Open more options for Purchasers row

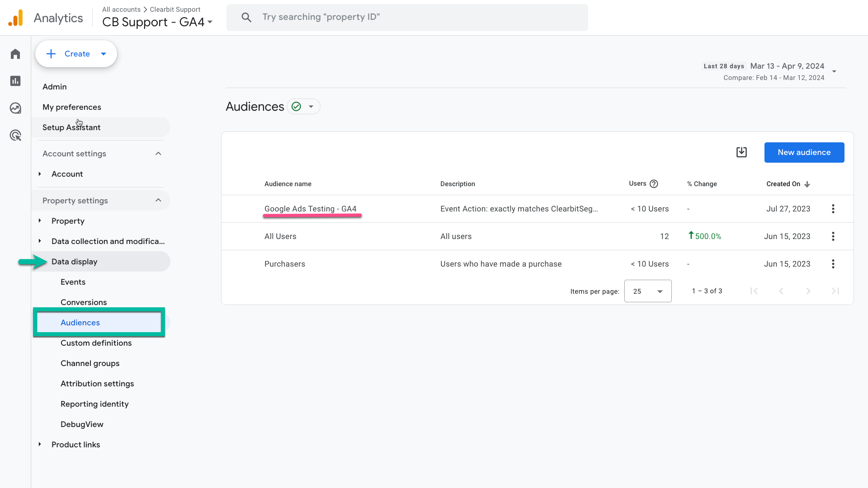pos(833,264)
